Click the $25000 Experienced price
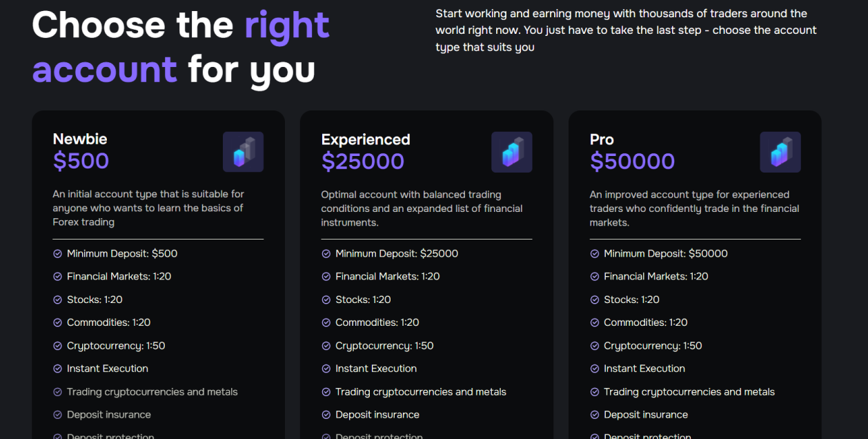Screen dimensions: 868x439 point(363,162)
